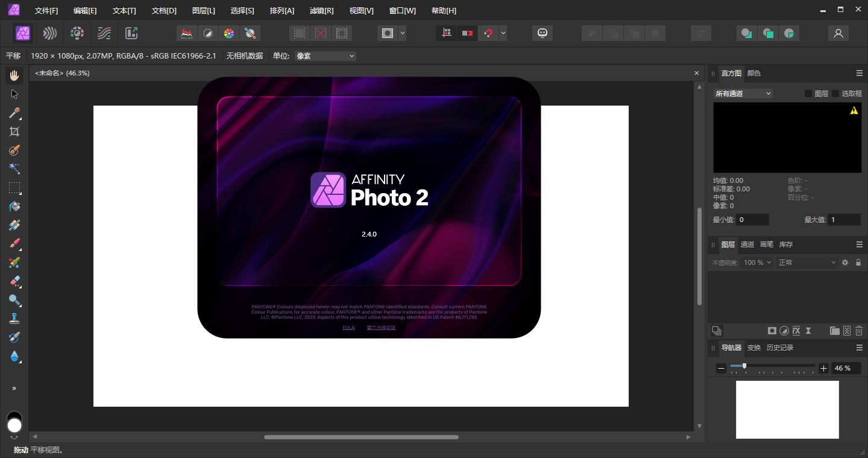Open the EULA link on splash

[348, 328]
